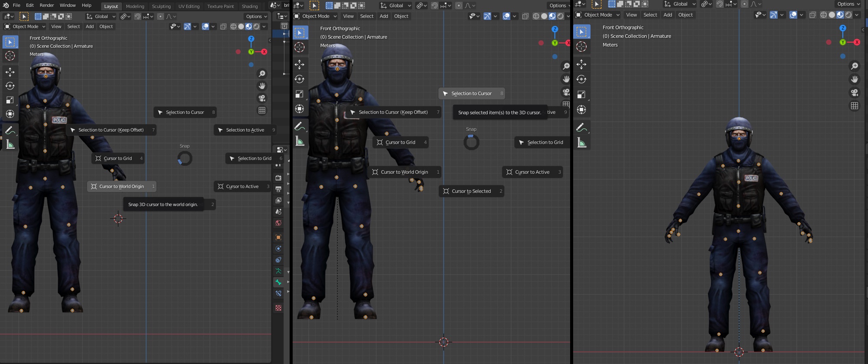The height and width of the screenshot is (364, 868).
Task: Switch to the Modeling workspace tab
Action: pyautogui.click(x=135, y=6)
